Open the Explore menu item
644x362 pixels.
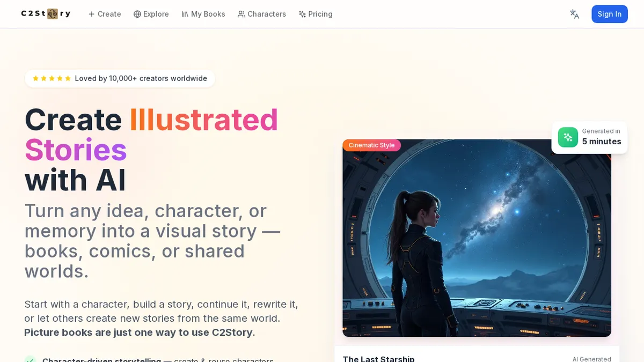pyautogui.click(x=156, y=14)
